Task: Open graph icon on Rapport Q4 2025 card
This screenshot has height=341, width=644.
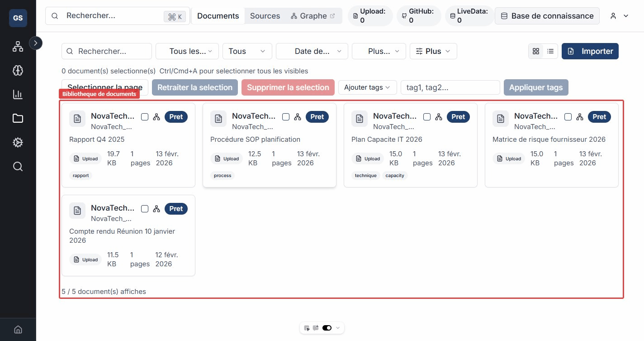Action: pyautogui.click(x=156, y=117)
